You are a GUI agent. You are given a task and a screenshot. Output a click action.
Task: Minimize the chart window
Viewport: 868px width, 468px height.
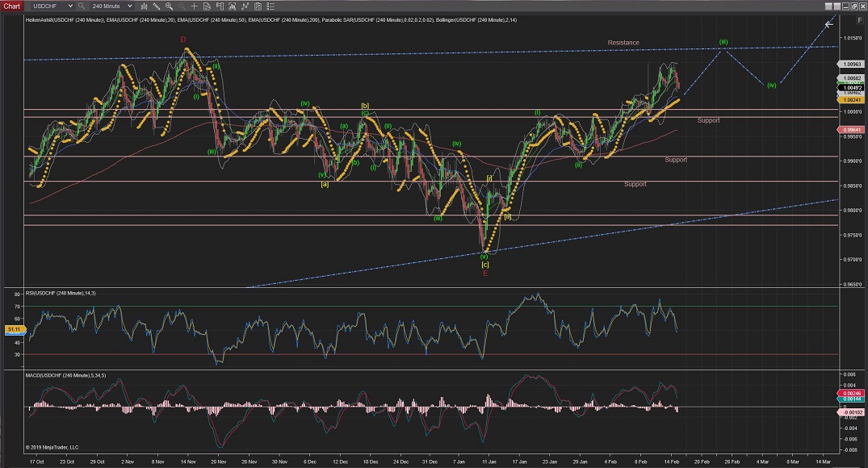[846, 6]
